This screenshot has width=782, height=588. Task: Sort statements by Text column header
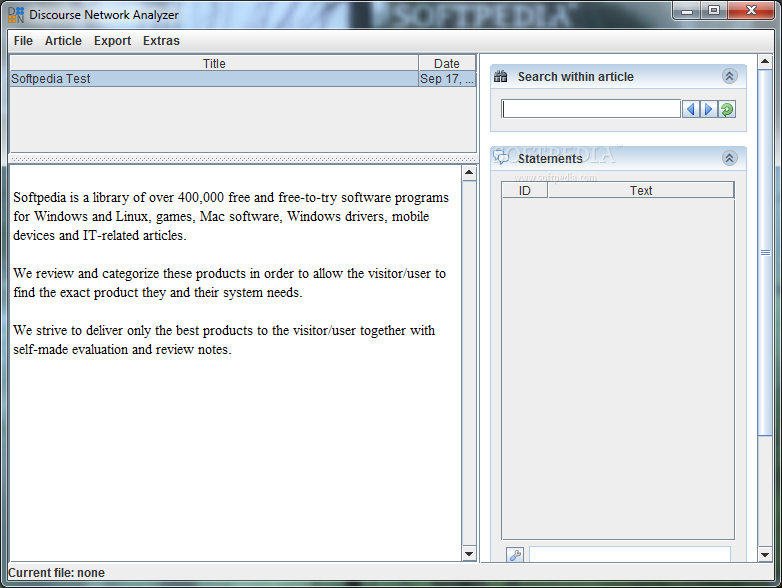641,191
